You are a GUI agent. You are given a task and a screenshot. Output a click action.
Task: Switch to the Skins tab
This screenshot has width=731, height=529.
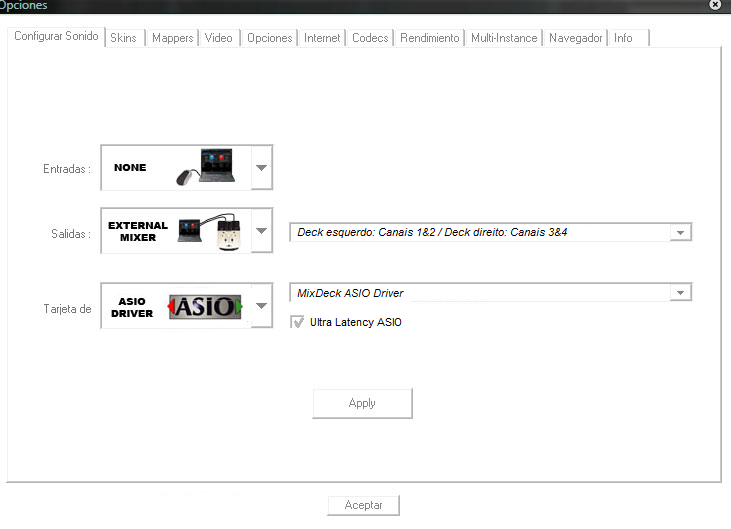point(123,38)
